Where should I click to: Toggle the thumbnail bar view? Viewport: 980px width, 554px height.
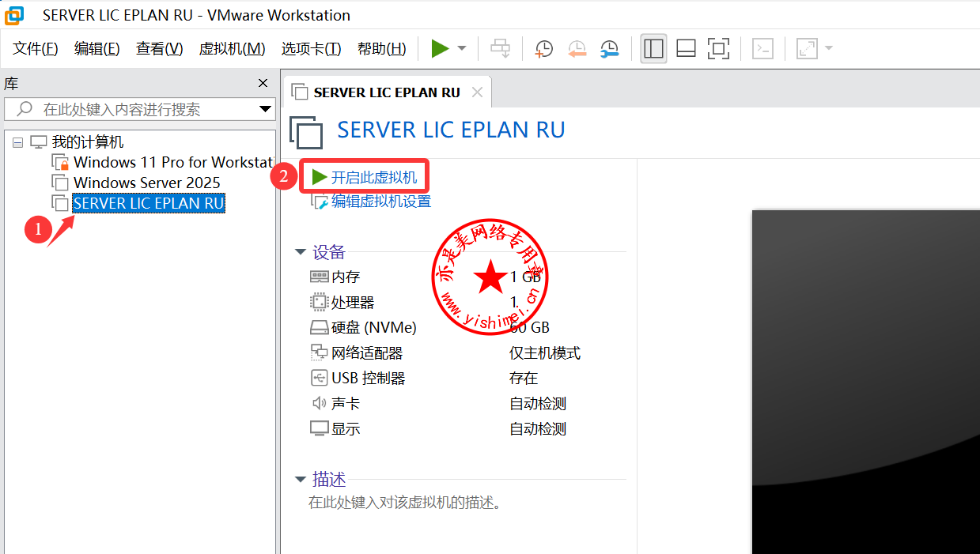coord(686,49)
